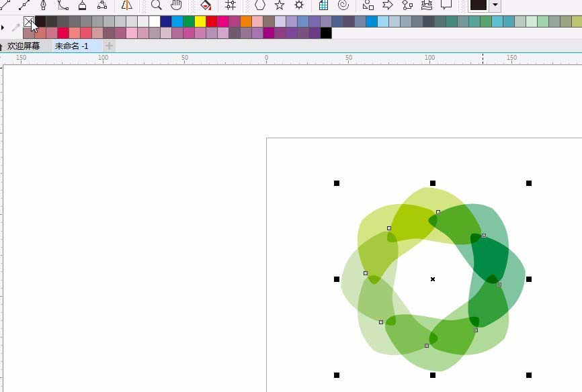Select the Pan hand tool
Image resolution: width=582 pixels, height=392 pixels.
176,5
